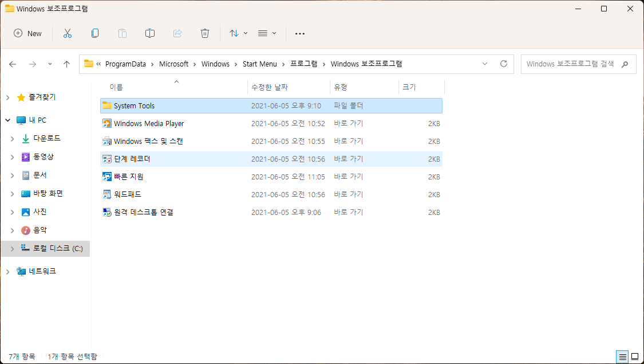Click the address bar folder icon
Image resolution: width=644 pixels, height=364 pixels.
point(88,63)
